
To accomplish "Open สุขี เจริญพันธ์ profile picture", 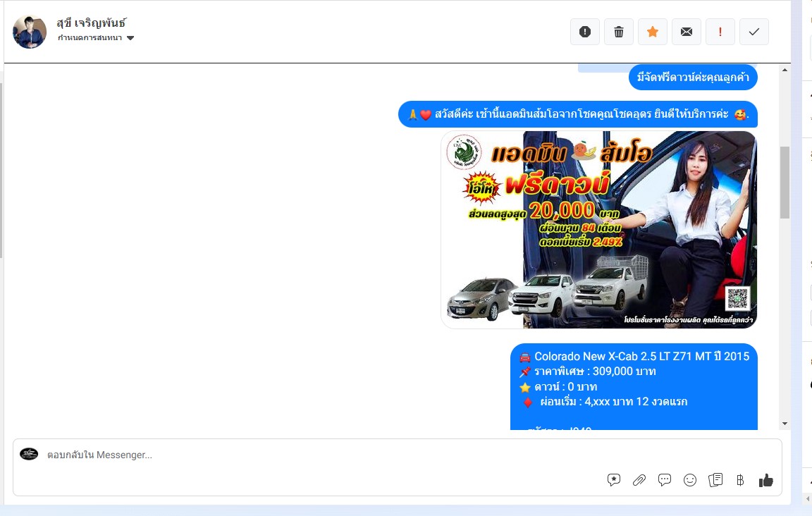I will [x=30, y=32].
